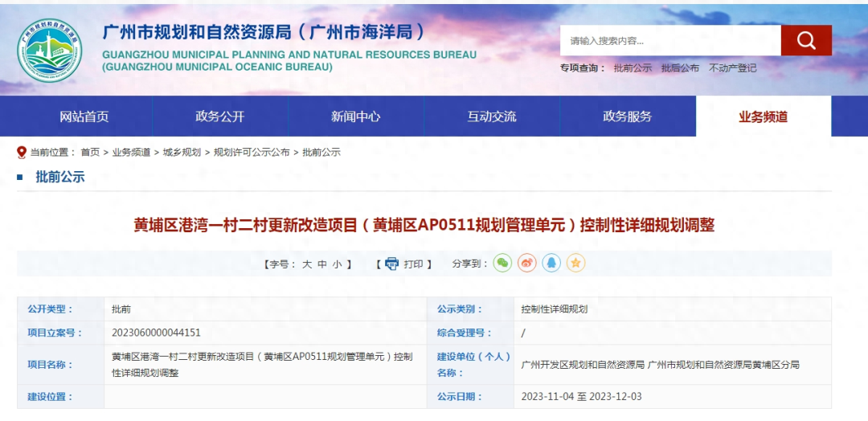Share via the WeChat icon
Screen dimensions: 868x421
pos(502,264)
